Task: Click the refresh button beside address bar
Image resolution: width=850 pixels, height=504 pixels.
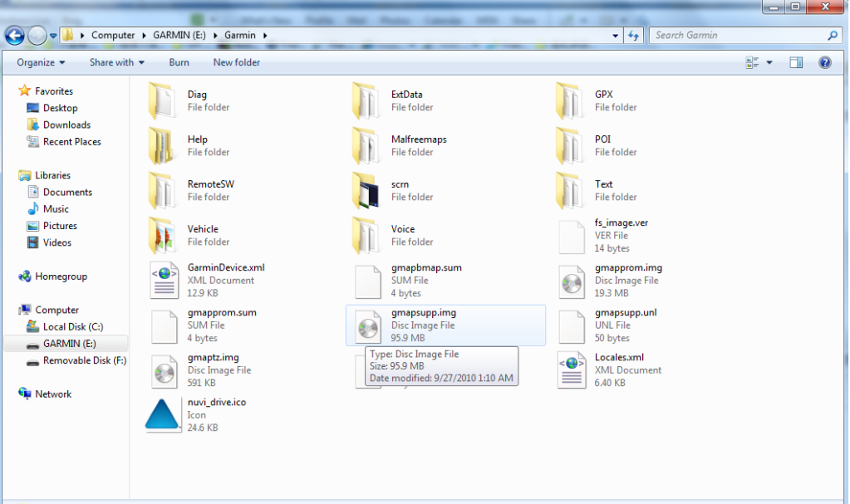Action: [x=634, y=36]
